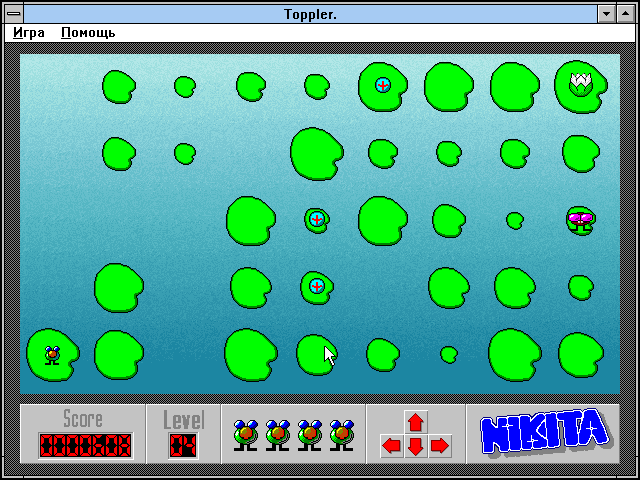Screen dimensions: 640x480
Task: Click the lily pad directly right of the frog
Action: pyautogui.click(x=119, y=355)
